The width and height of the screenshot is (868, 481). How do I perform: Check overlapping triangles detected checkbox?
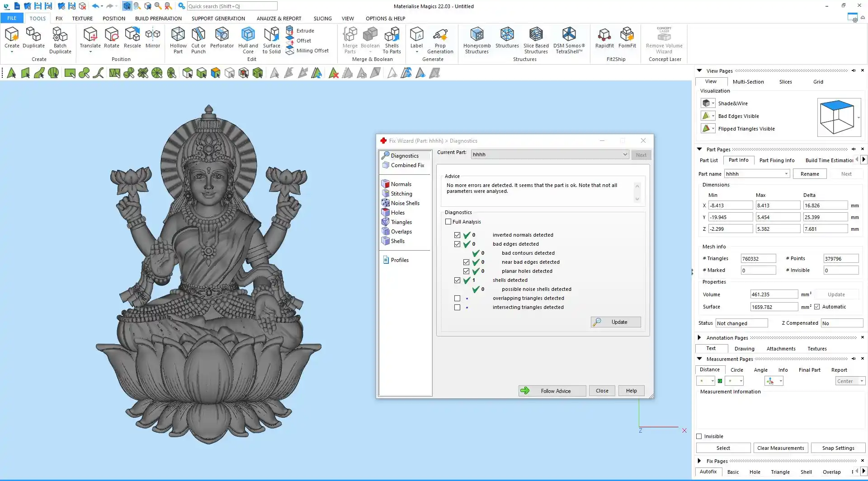point(457,299)
